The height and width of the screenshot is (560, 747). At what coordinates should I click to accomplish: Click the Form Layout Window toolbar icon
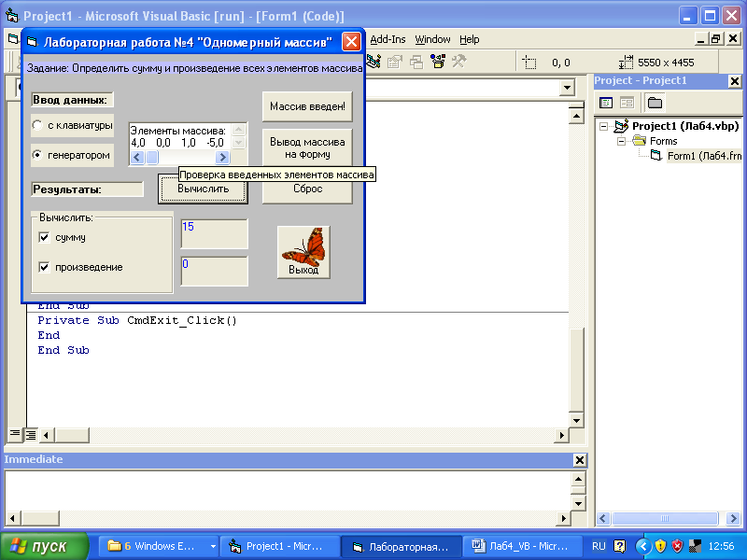(416, 62)
